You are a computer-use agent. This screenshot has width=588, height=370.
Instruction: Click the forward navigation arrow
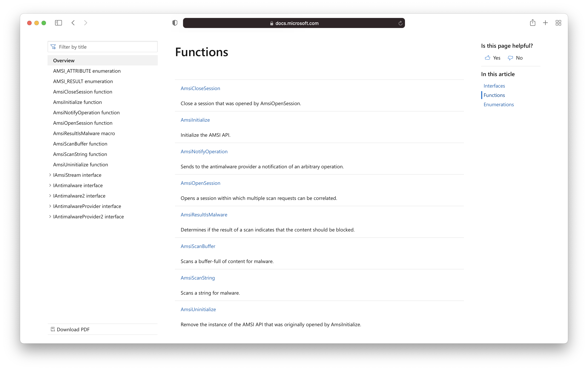86,23
